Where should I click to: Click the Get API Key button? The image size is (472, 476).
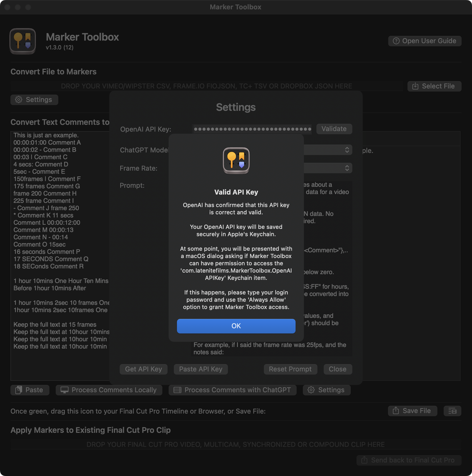(x=143, y=369)
